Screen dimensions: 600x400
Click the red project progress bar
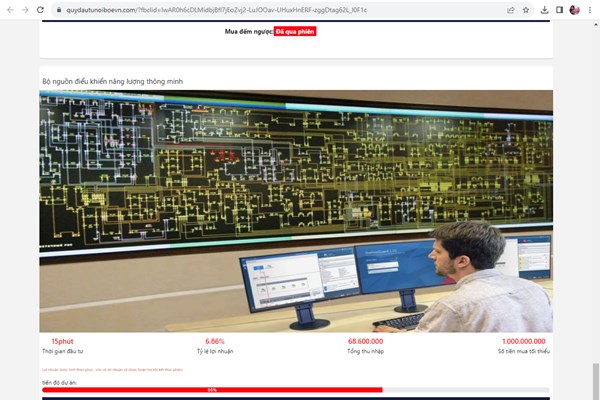point(212,390)
